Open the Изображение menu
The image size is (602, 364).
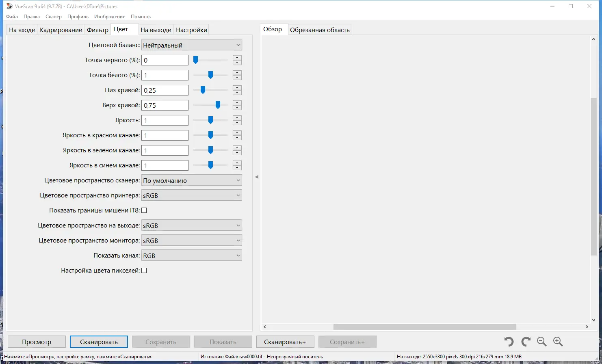pos(110,17)
